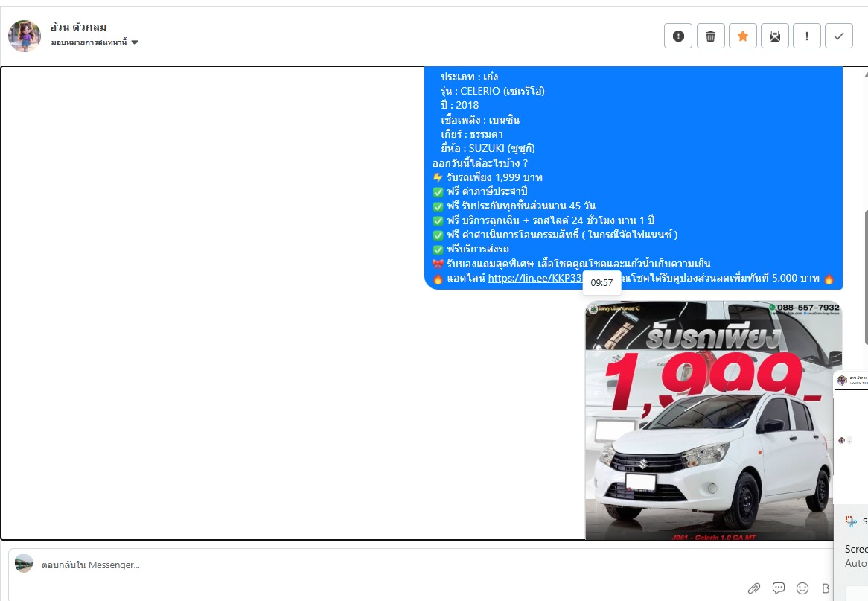Click screenshot preview thumbnail in notification
The height and width of the screenshot is (601, 868).
852,438
